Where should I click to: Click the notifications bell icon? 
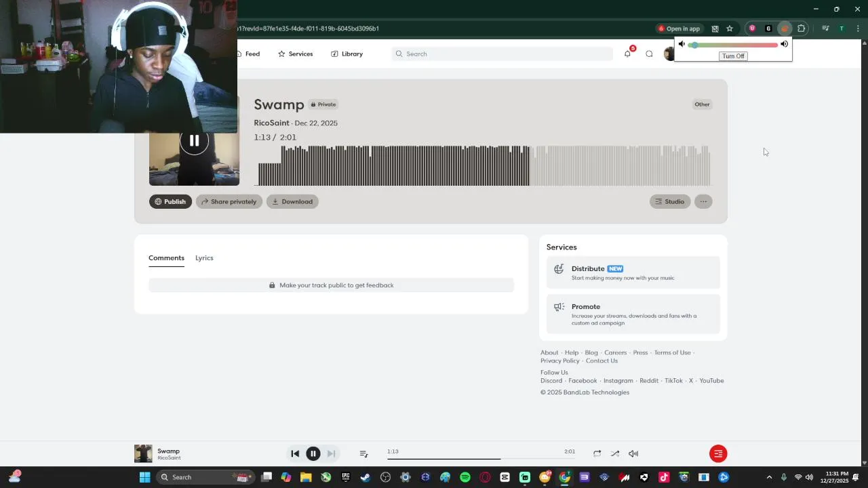click(x=627, y=54)
